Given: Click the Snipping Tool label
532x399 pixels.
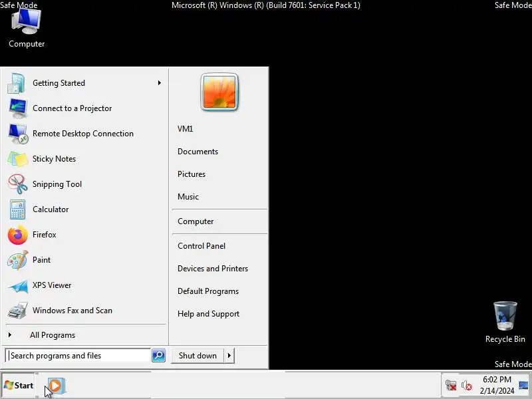Looking at the screenshot, I should pyautogui.click(x=57, y=184).
